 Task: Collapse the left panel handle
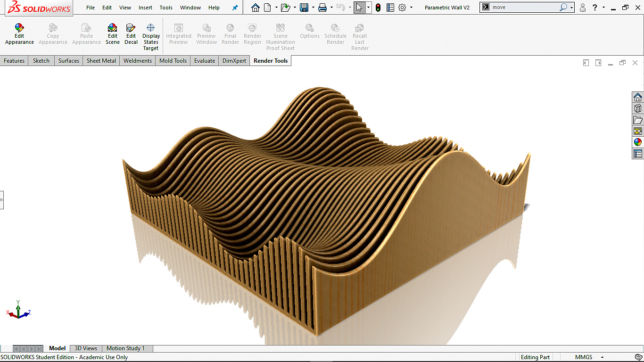pyautogui.click(x=1, y=200)
